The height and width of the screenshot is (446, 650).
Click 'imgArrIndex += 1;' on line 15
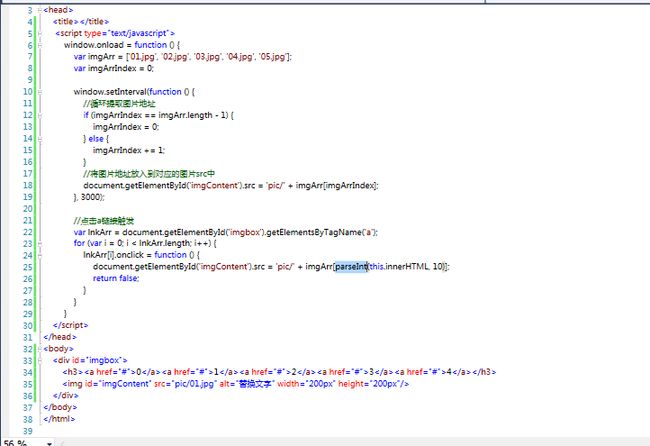tap(129, 150)
